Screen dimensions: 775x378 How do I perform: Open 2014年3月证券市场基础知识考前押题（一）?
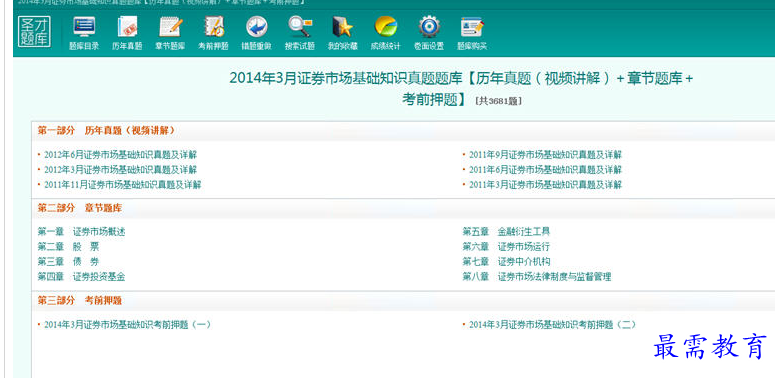(x=128, y=325)
